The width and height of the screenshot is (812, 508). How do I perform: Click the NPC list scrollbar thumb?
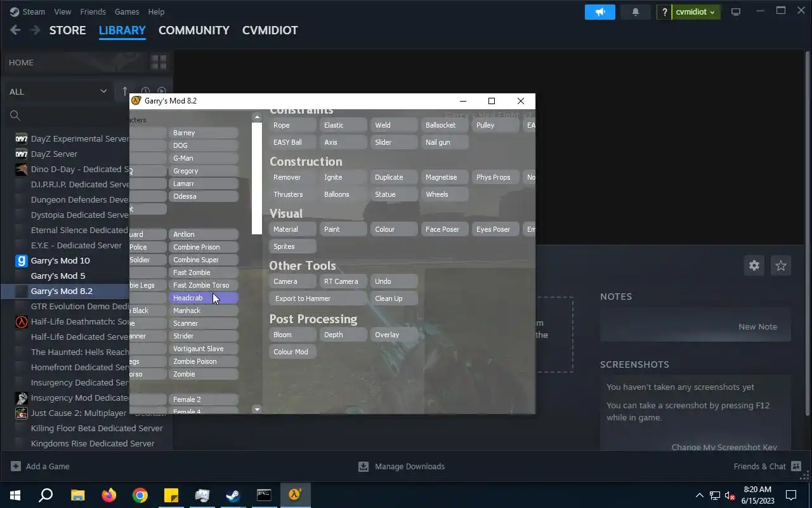coord(257,178)
